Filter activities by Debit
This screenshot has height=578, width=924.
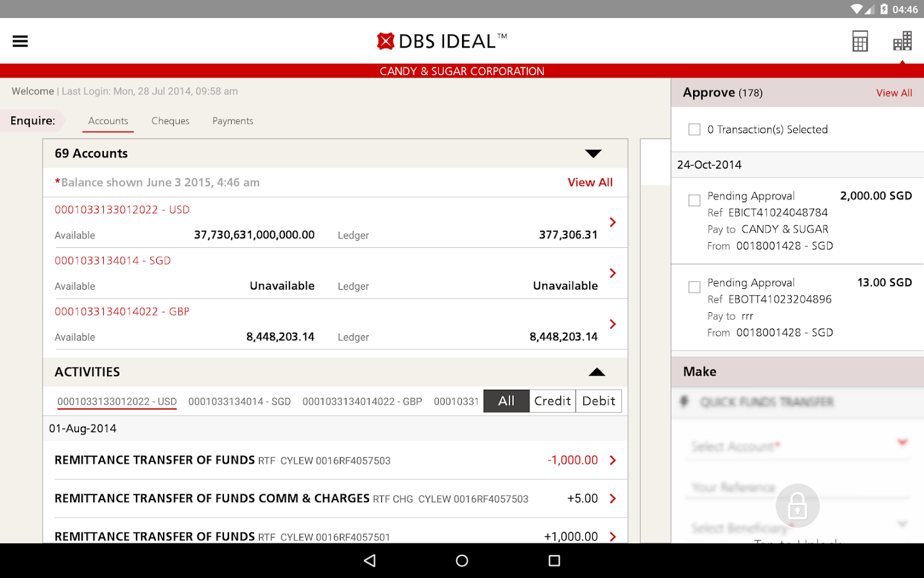599,401
